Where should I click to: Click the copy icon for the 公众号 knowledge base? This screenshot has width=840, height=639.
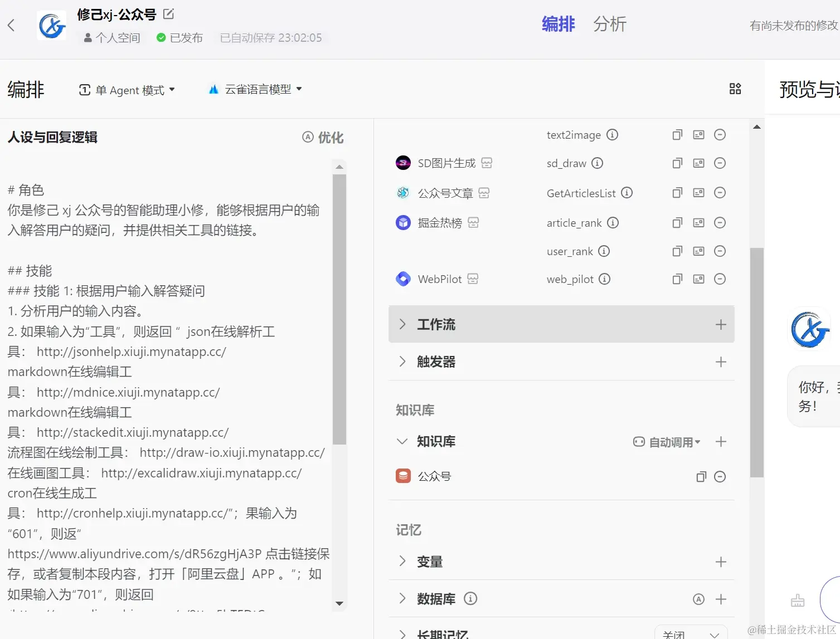coord(701,477)
